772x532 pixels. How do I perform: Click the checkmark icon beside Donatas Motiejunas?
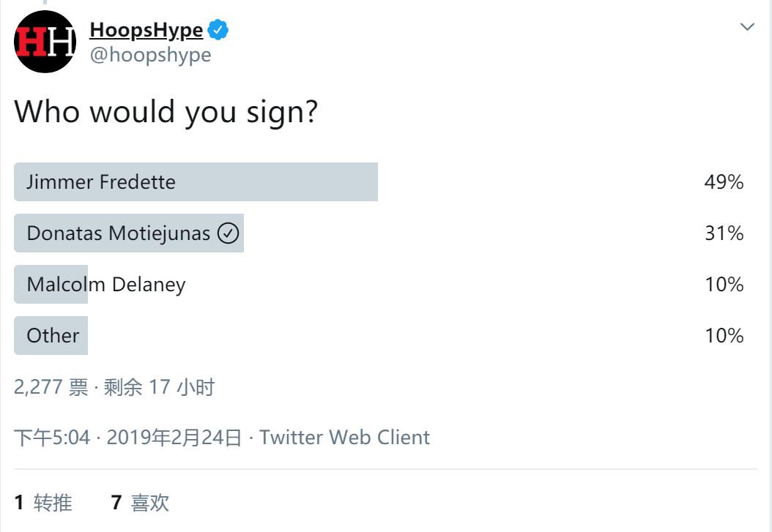[x=229, y=233]
